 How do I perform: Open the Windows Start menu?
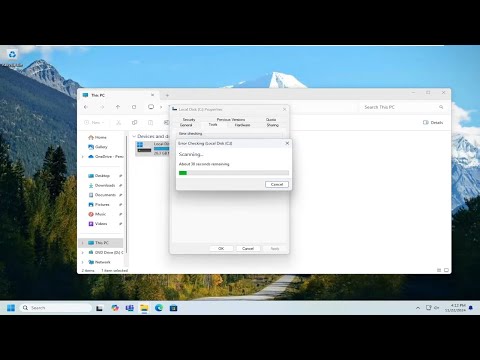tap(11, 308)
